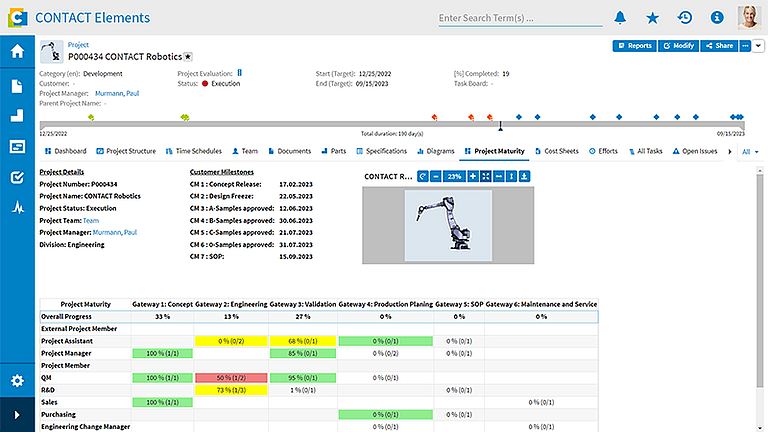Expand the header dropdown arrow beside ellipsis
The image size is (768, 432).
coord(758,46)
